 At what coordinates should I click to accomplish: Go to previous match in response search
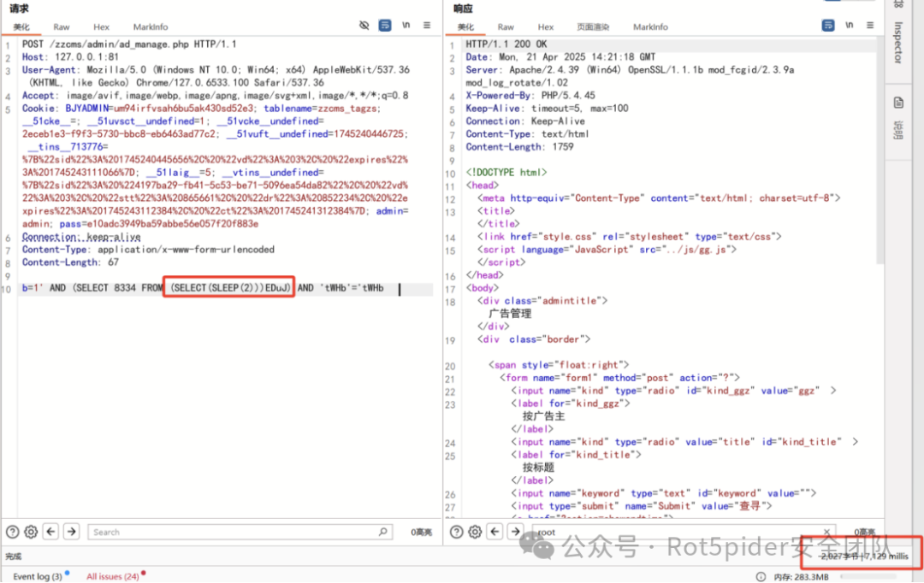(495, 532)
